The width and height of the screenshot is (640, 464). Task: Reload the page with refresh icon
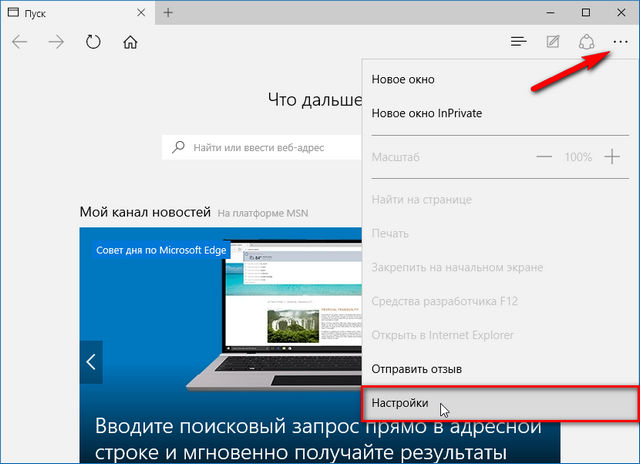[x=93, y=42]
